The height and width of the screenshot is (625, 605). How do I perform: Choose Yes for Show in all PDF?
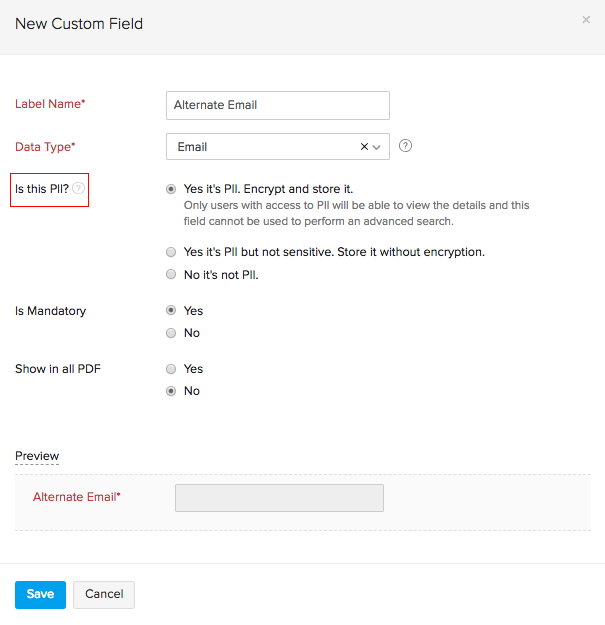[171, 369]
